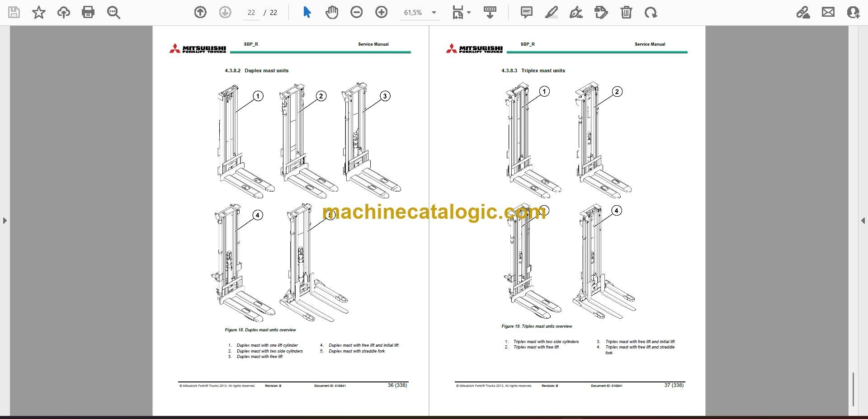Screen dimensions: 868x419
Task: Click callout 3 on duplex mast figure
Action: pyautogui.click(x=385, y=96)
